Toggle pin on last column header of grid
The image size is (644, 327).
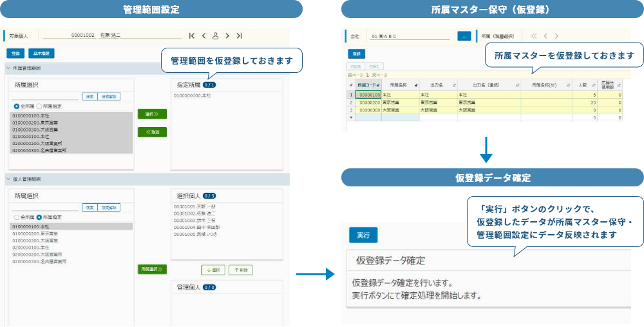tap(619, 85)
